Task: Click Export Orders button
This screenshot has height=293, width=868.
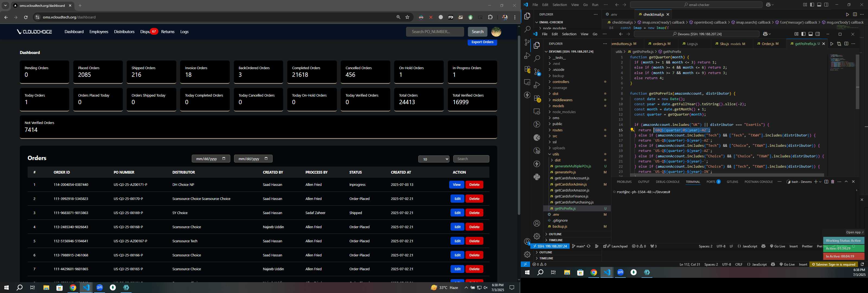Action: 482,42
